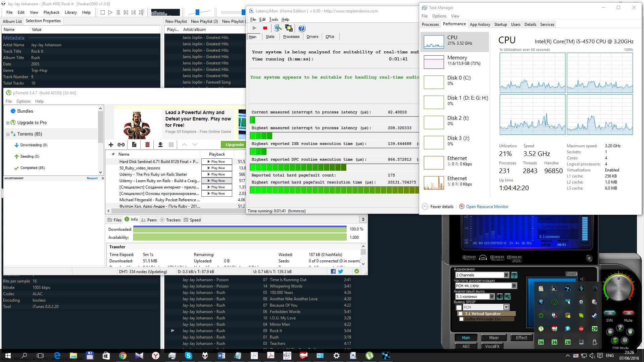This screenshot has width=644, height=362.
Task: Click Create New Torrent document icon
Action: pos(134,145)
